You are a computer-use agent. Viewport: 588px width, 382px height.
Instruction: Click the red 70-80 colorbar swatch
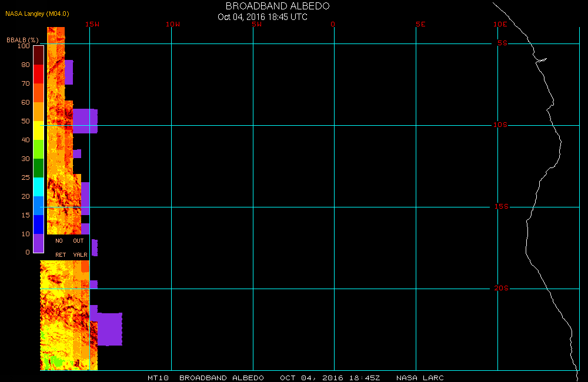coord(39,74)
